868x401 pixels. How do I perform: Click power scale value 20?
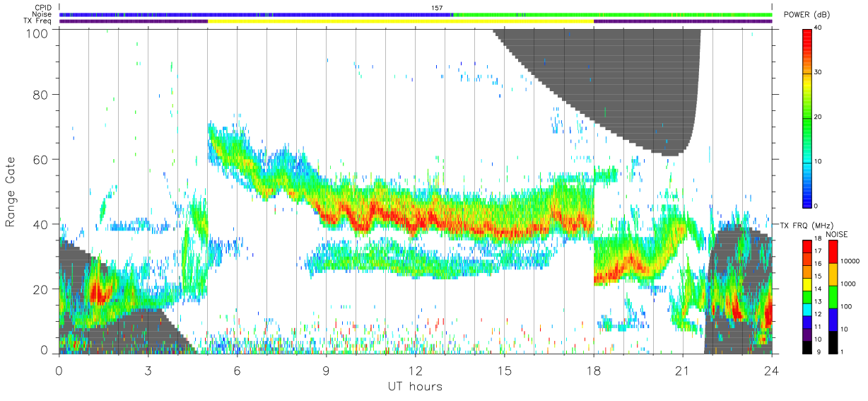819,117
